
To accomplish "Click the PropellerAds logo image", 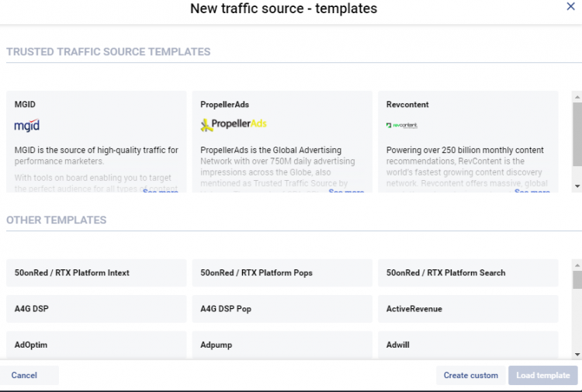I will coord(234,125).
